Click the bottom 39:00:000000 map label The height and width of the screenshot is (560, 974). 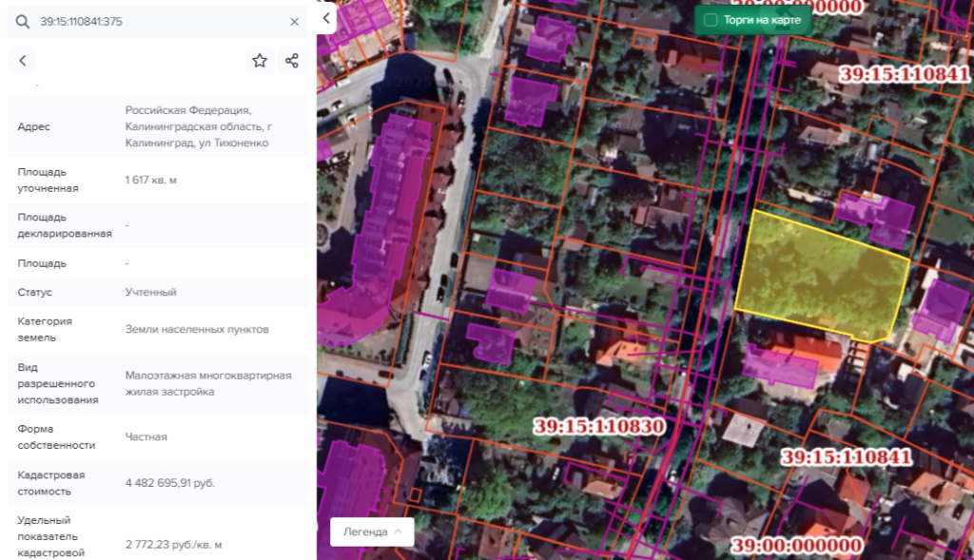[x=796, y=546]
